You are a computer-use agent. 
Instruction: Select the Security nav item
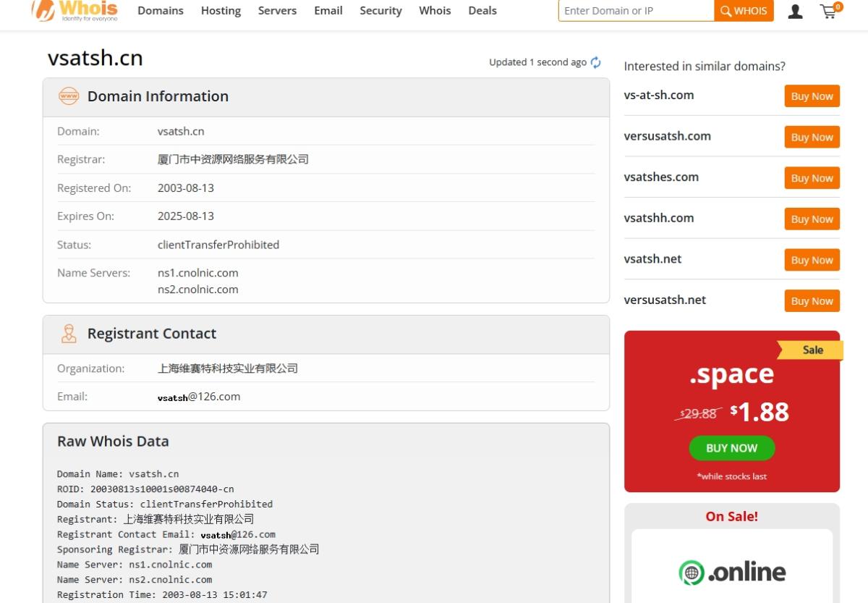(380, 10)
